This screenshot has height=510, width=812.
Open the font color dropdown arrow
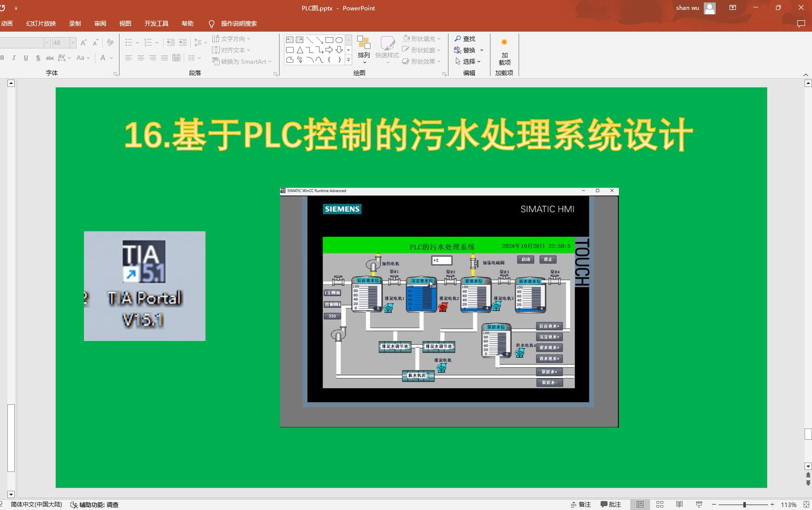(112, 58)
